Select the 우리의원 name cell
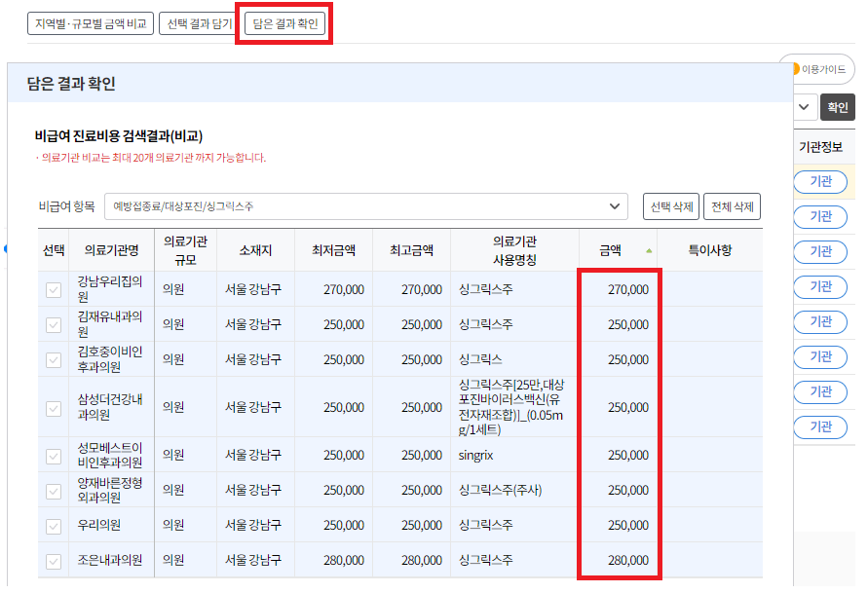 tap(110, 525)
